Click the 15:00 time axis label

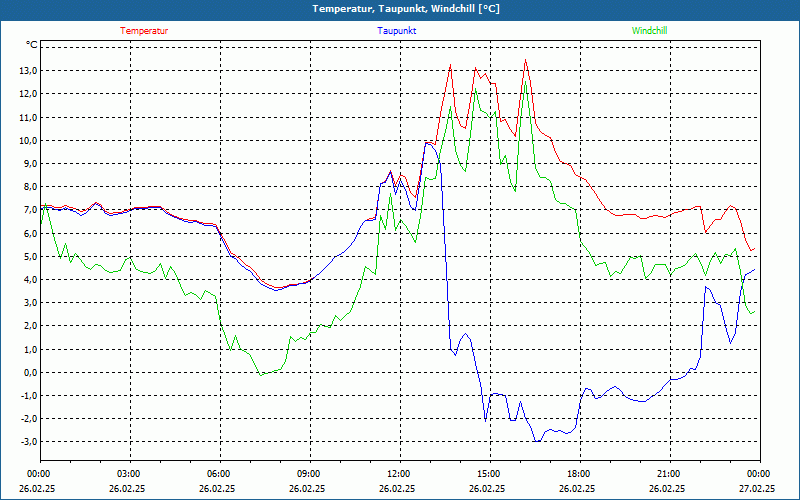[490, 473]
